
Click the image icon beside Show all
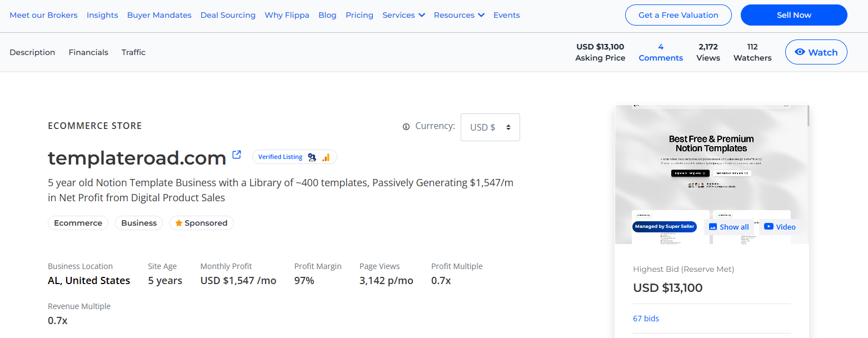(x=713, y=227)
